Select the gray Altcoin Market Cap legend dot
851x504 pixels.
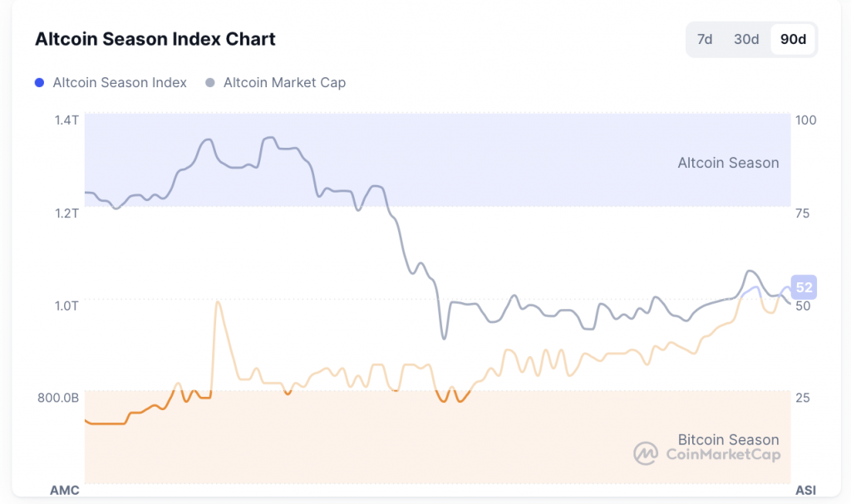click(x=211, y=82)
